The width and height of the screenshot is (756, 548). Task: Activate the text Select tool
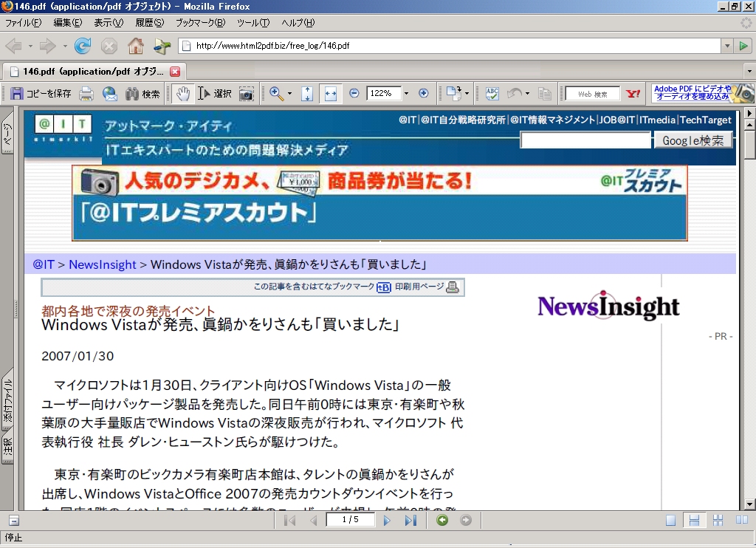[215, 94]
